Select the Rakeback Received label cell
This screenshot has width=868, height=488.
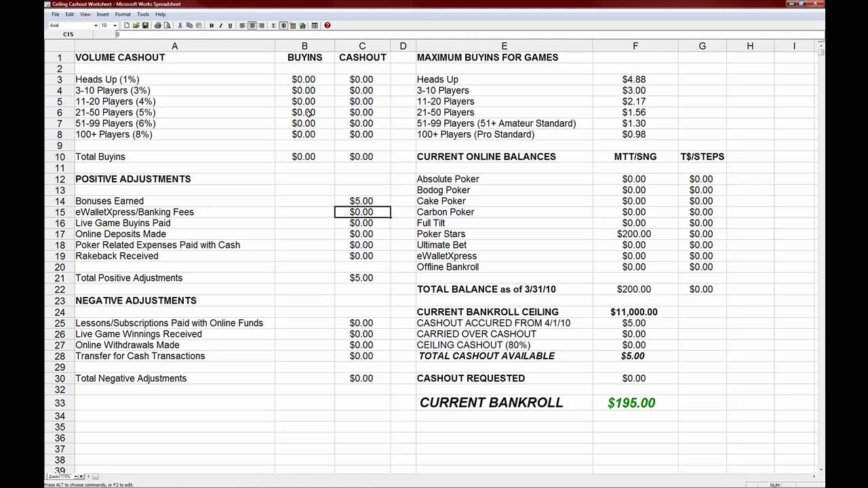(x=174, y=256)
